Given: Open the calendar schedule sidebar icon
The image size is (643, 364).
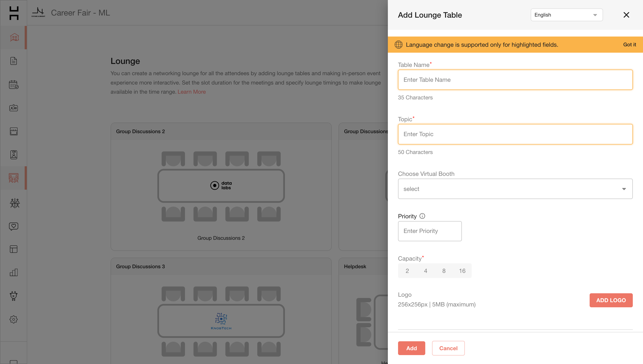Looking at the screenshot, I should 14,85.
